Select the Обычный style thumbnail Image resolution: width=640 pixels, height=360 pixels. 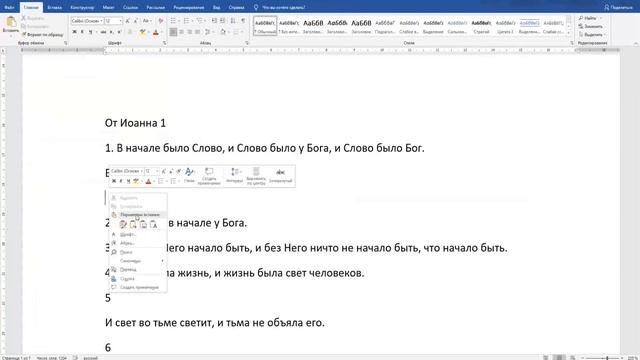coord(265,26)
